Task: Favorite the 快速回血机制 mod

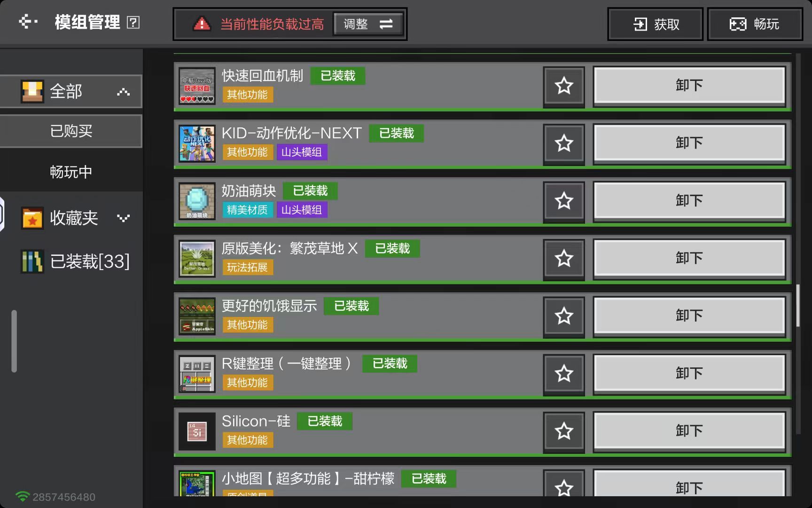Action: [564, 86]
